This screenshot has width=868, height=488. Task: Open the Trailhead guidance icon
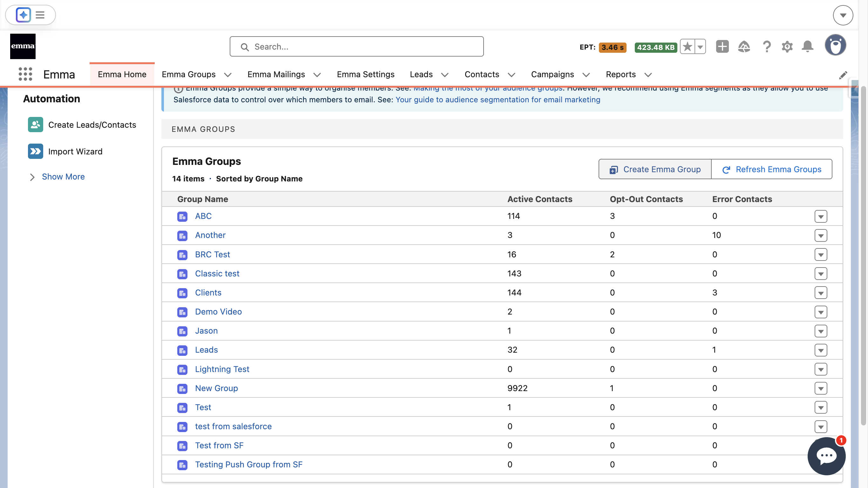744,46
